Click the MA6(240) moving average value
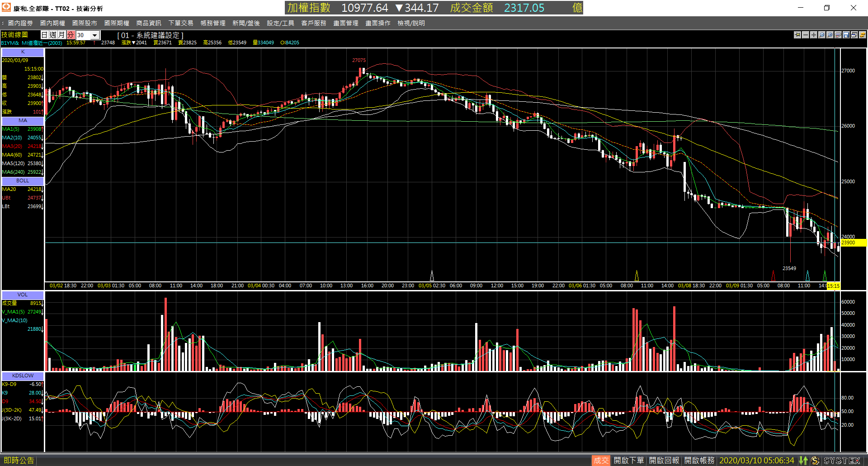 34,172
